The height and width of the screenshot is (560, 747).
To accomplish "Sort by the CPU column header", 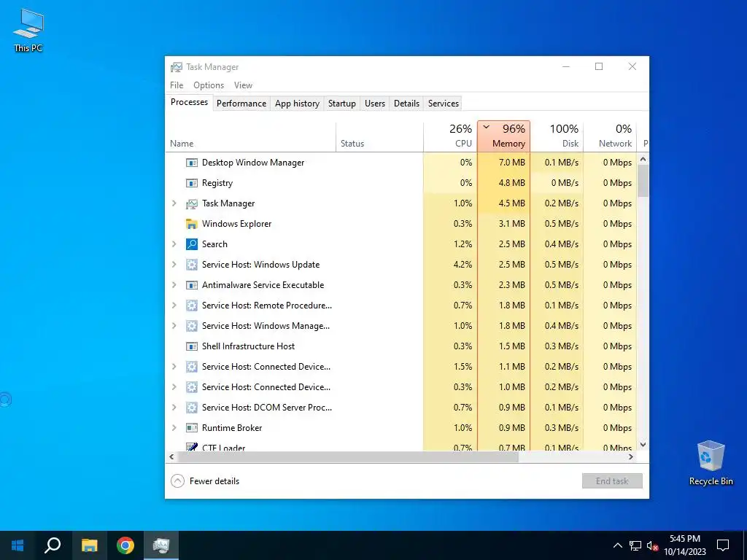I will 451,136.
